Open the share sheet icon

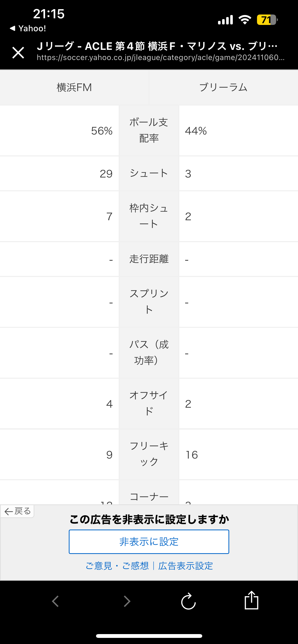[251, 600]
